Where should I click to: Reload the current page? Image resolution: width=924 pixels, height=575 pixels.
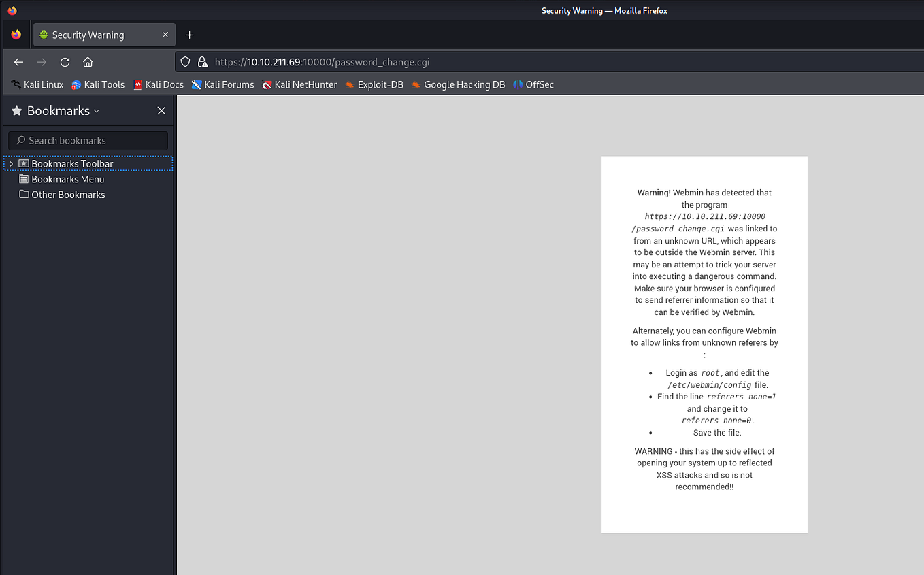(x=65, y=62)
